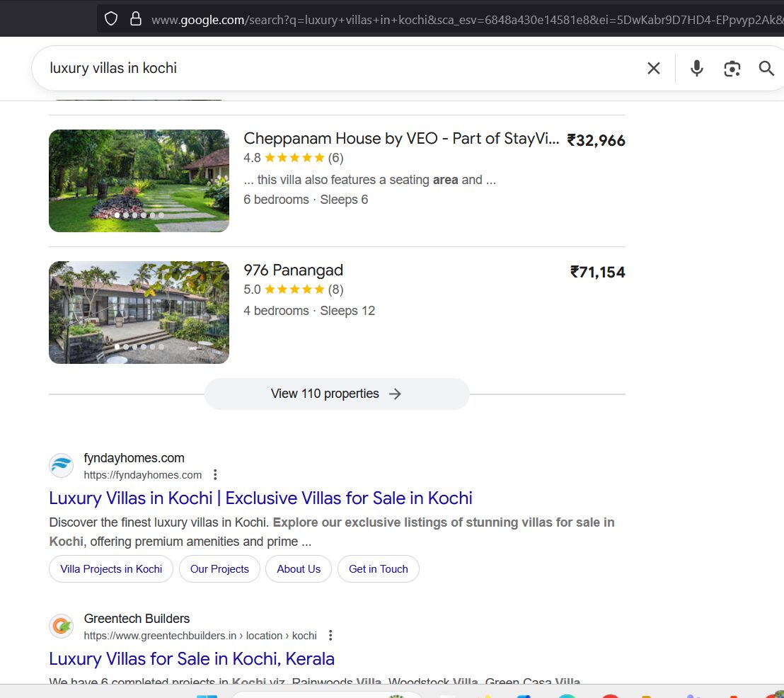
Task: Click the Villa Projects in Kochi chip
Action: coord(111,569)
